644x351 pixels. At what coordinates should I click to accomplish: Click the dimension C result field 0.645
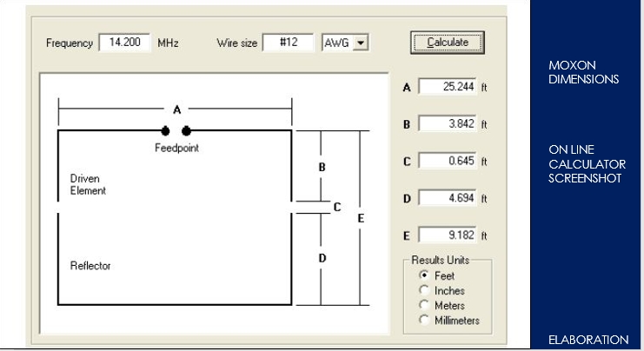click(448, 161)
